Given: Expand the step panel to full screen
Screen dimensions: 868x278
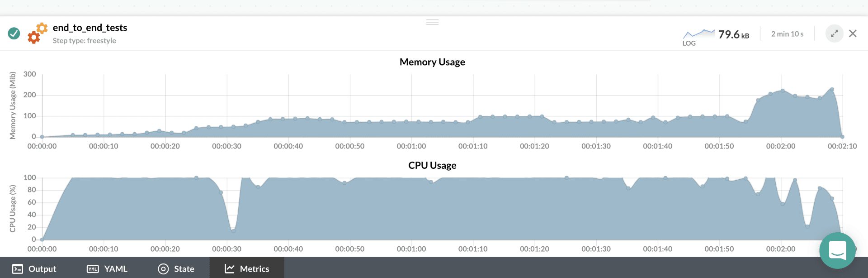Looking at the screenshot, I should (x=834, y=34).
